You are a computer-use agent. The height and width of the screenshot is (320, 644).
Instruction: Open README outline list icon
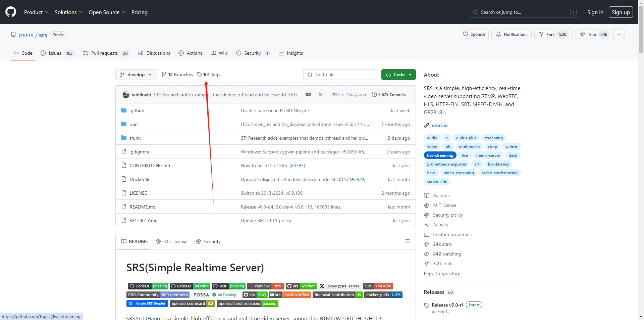point(407,241)
